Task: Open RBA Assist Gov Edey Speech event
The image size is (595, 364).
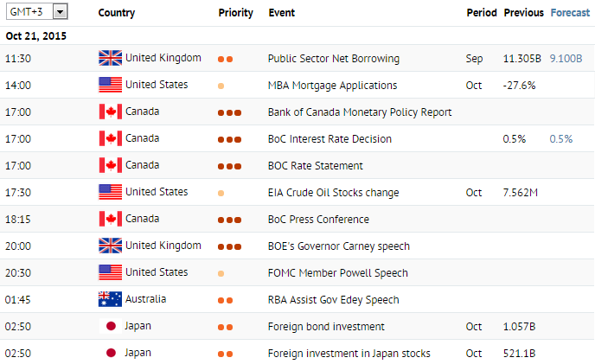Action: point(334,300)
